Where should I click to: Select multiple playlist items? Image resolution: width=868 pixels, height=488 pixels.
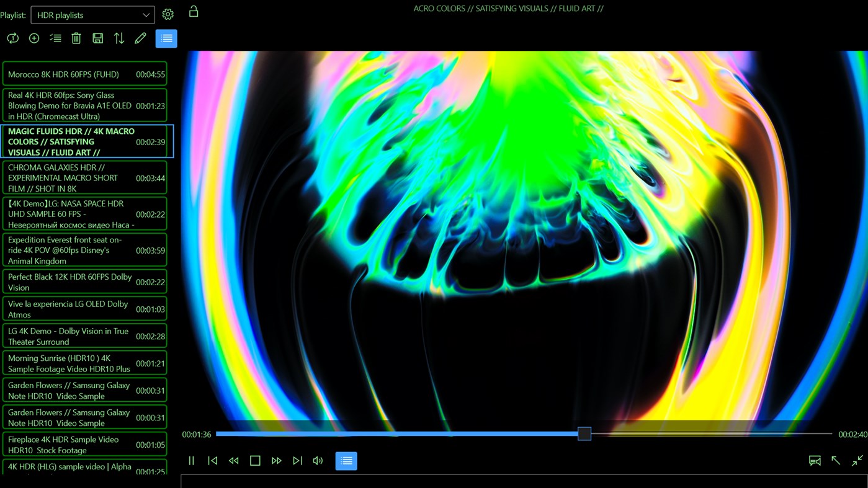pos(55,38)
